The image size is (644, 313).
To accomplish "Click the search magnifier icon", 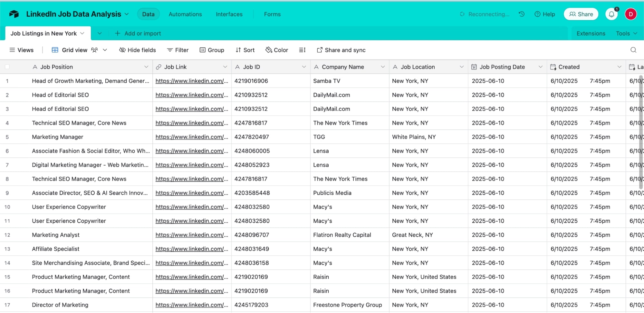I will point(633,50).
